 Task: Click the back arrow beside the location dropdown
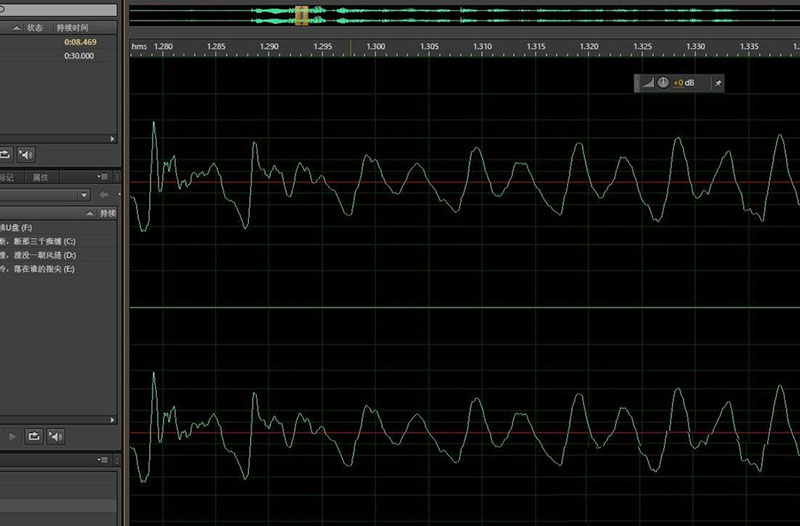(103, 194)
